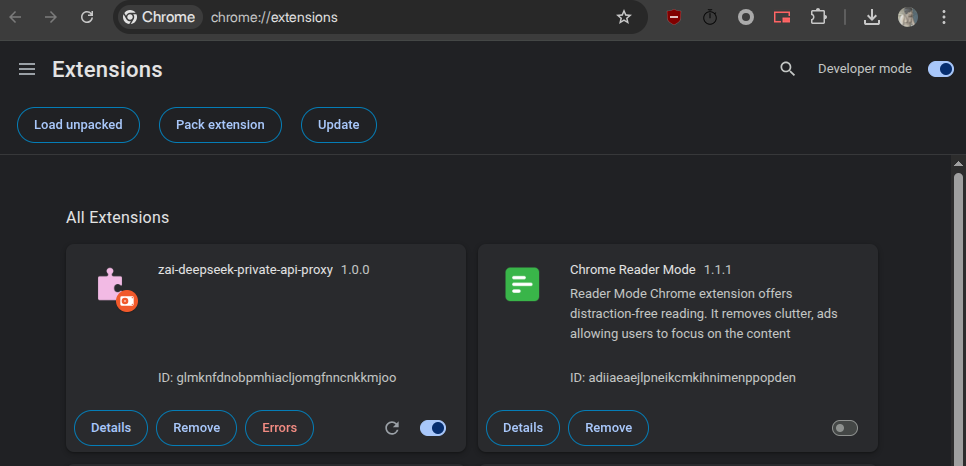Viewport: 966px width, 466px height.
Task: Go back to the previous page
Action: 15,17
